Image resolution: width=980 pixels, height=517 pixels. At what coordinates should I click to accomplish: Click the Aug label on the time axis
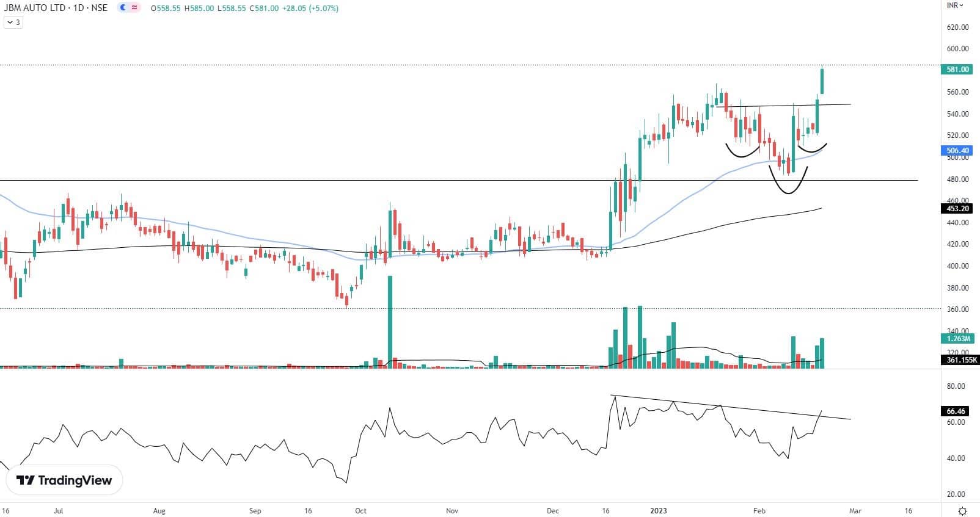coord(159,510)
